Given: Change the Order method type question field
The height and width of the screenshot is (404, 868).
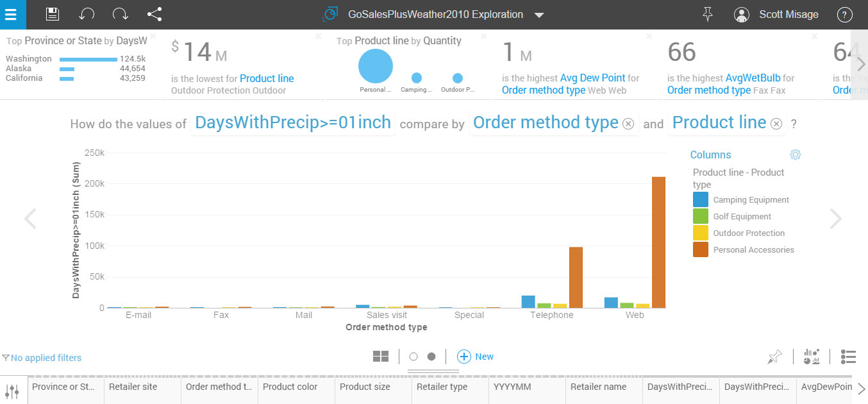Looking at the screenshot, I should (x=546, y=122).
